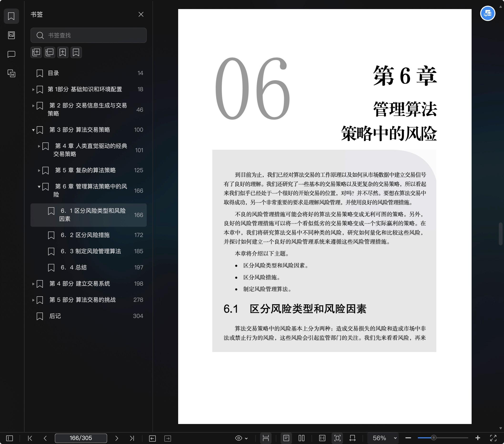Expand 第 5 部分 算法交易的挑战
The height and width of the screenshot is (444, 504).
click(x=33, y=300)
